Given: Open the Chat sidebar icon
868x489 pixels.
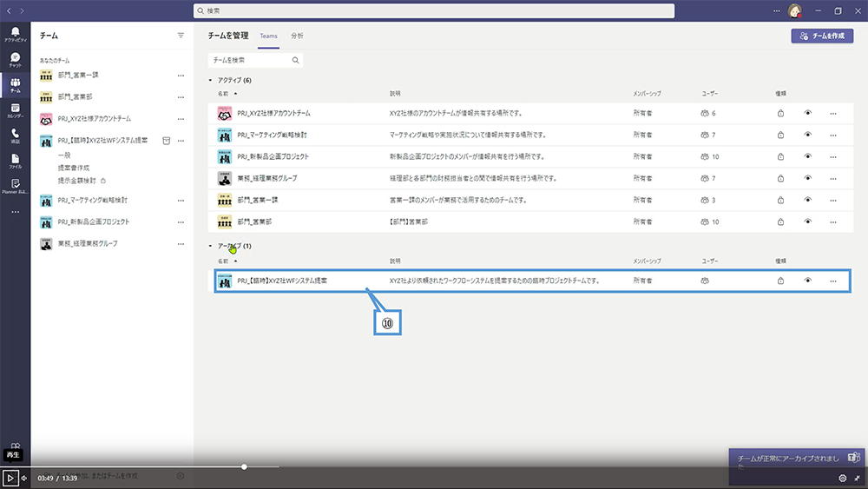Looking at the screenshot, I should click(x=15, y=59).
